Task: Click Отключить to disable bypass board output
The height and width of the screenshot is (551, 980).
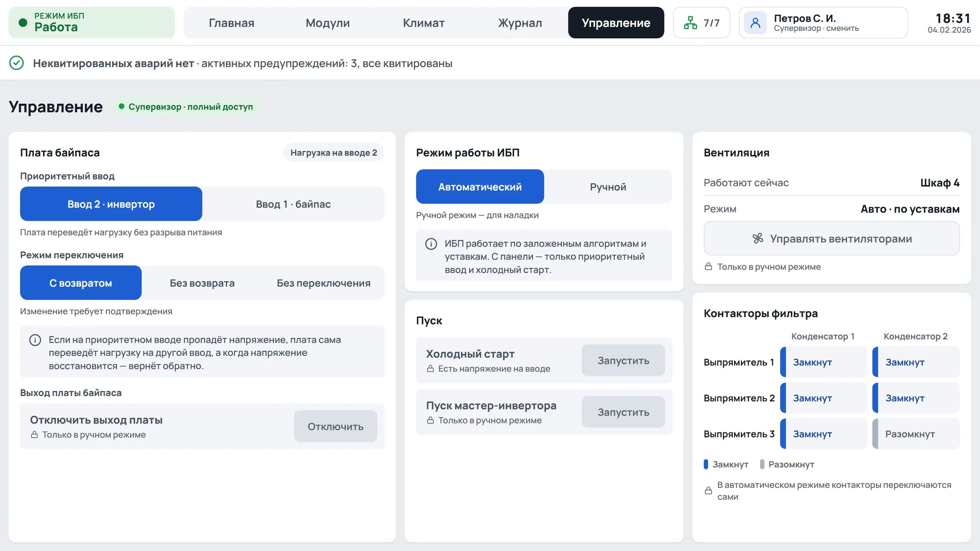Action: click(335, 426)
